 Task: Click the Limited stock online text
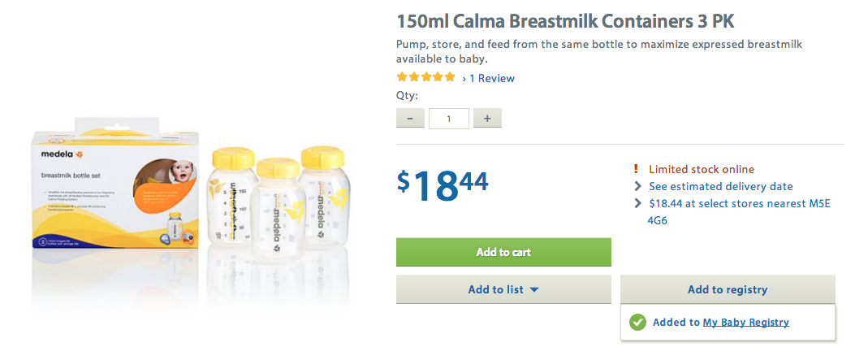point(702,170)
